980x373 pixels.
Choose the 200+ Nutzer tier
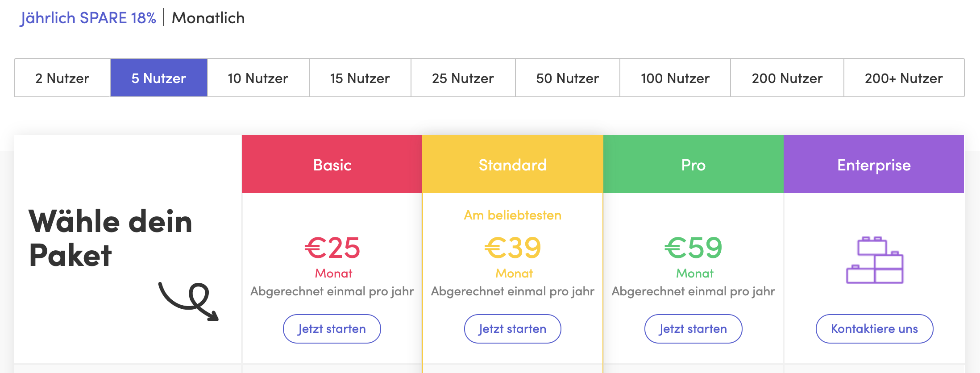coord(904,78)
